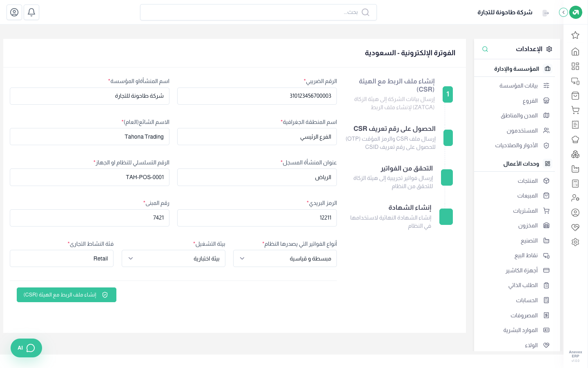
Task: Open calculator icon in right rail
Action: coord(575,184)
